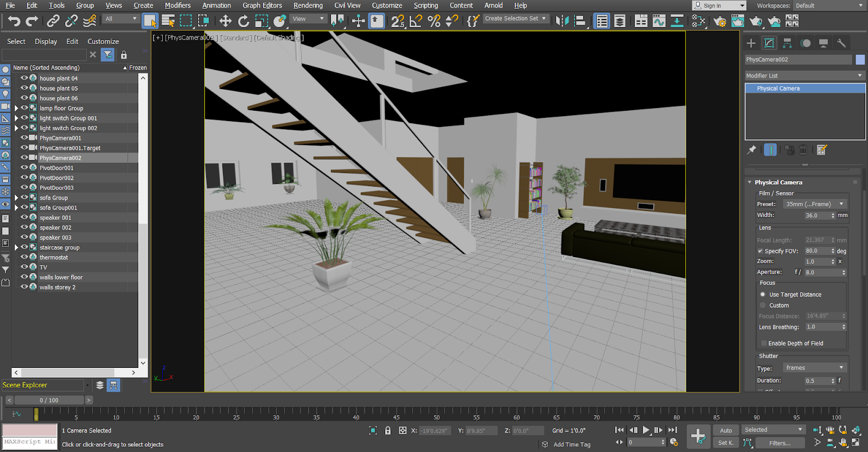
Task: Open Scene Explorer Customize menu
Action: pyautogui.click(x=103, y=41)
